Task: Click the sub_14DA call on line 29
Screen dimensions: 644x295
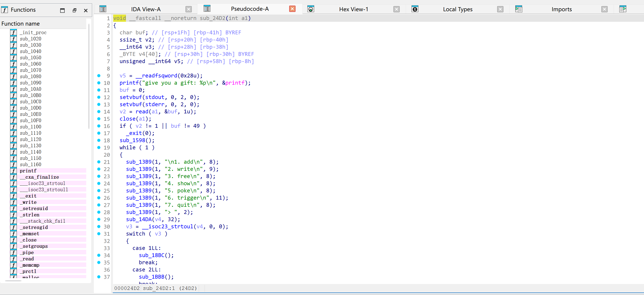Action: tap(139, 219)
